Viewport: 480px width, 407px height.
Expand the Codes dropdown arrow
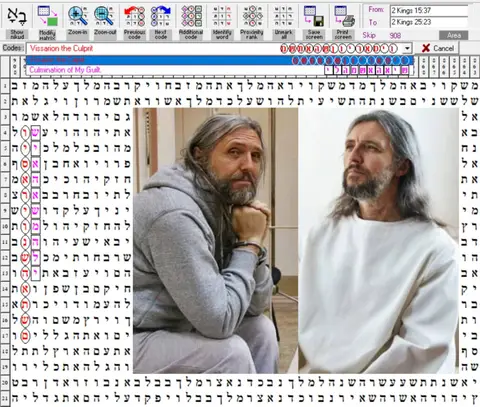[407, 49]
